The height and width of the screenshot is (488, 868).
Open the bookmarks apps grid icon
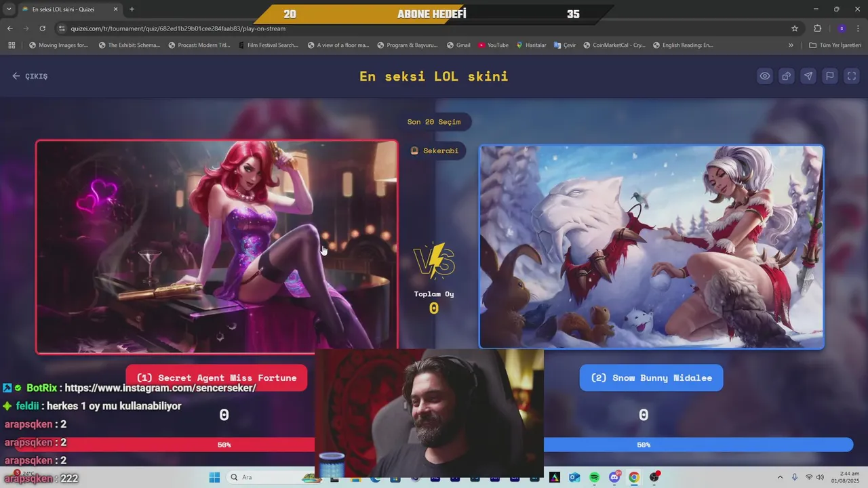(12, 45)
